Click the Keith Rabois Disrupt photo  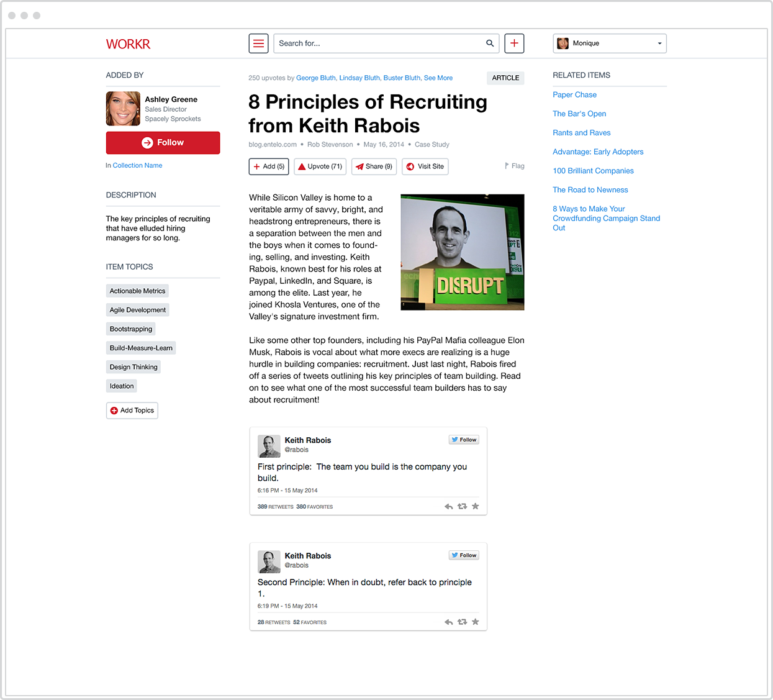(463, 252)
